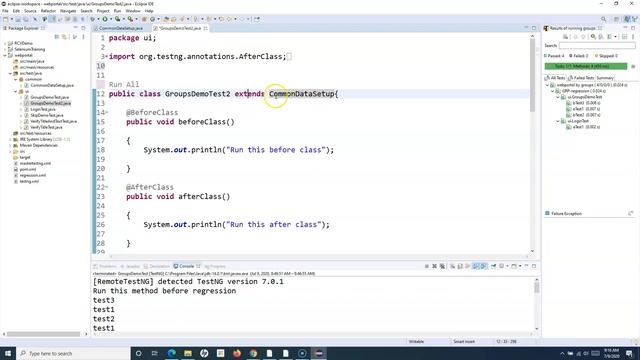The width and height of the screenshot is (640, 360).
Task: Select the All Tests tab in TestNG view
Action: pyautogui.click(x=555, y=78)
